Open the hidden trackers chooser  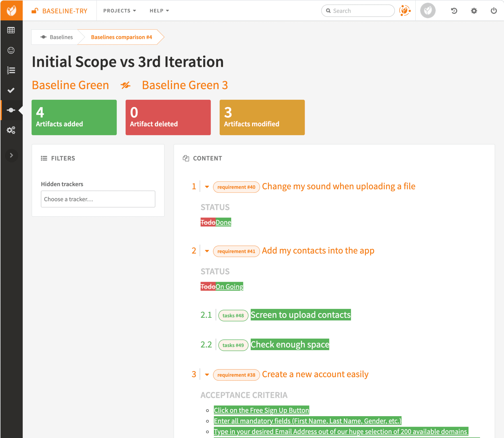(98, 199)
